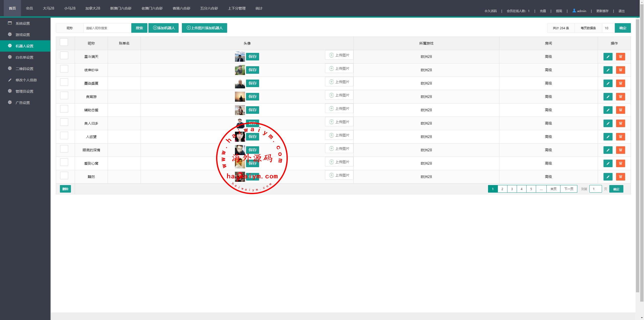
Task: Open the 加拿大28 top menu
Action: coord(93,8)
